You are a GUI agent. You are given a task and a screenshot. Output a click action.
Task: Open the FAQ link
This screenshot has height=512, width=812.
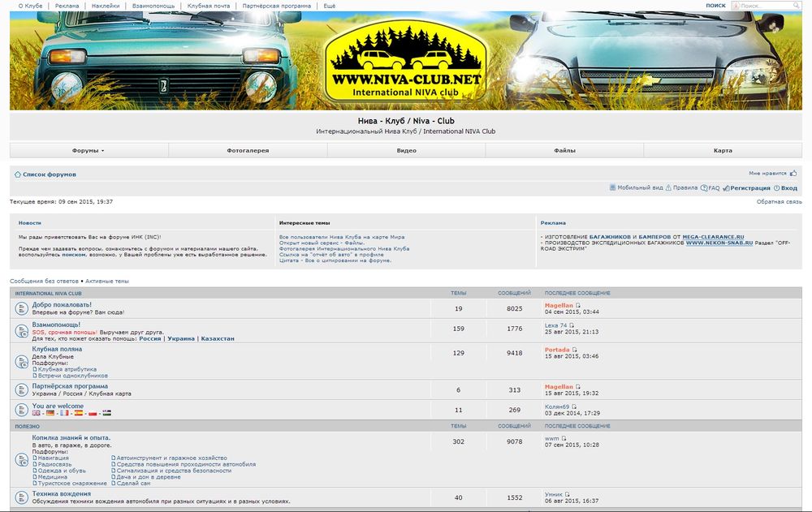(714, 188)
